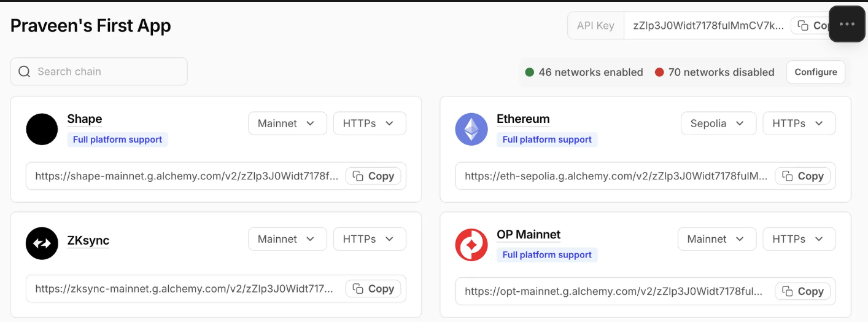
Task: Click the Shape chain logo icon
Action: point(42,129)
